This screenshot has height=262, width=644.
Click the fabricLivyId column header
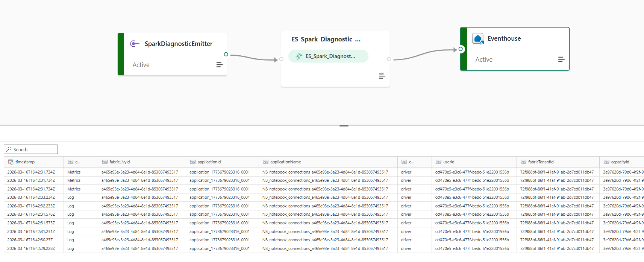(x=142, y=162)
